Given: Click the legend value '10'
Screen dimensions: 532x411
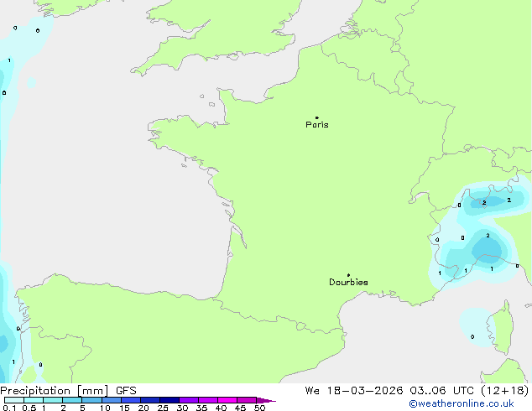Looking at the screenshot, I should 105,408.
